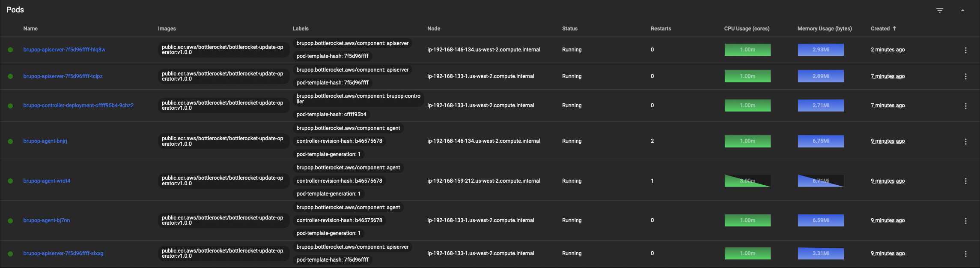Open the filter icon above the table
Screen dimensions: 980x268
point(939,10)
